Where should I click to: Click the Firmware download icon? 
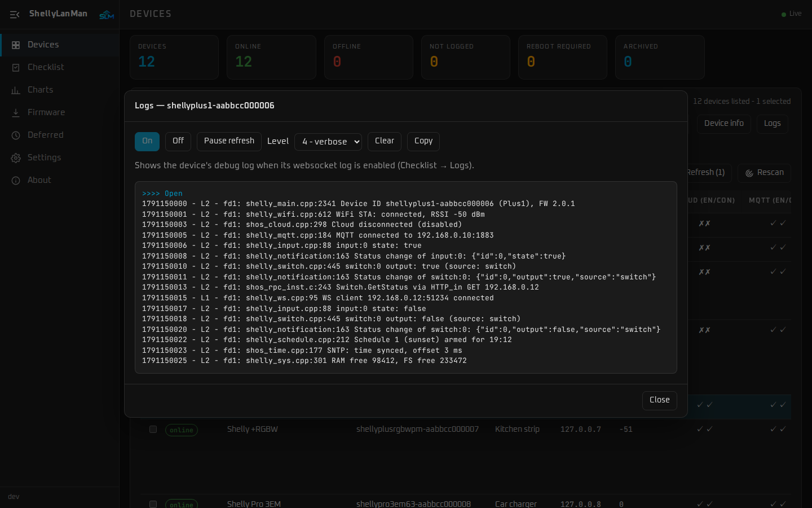16,113
